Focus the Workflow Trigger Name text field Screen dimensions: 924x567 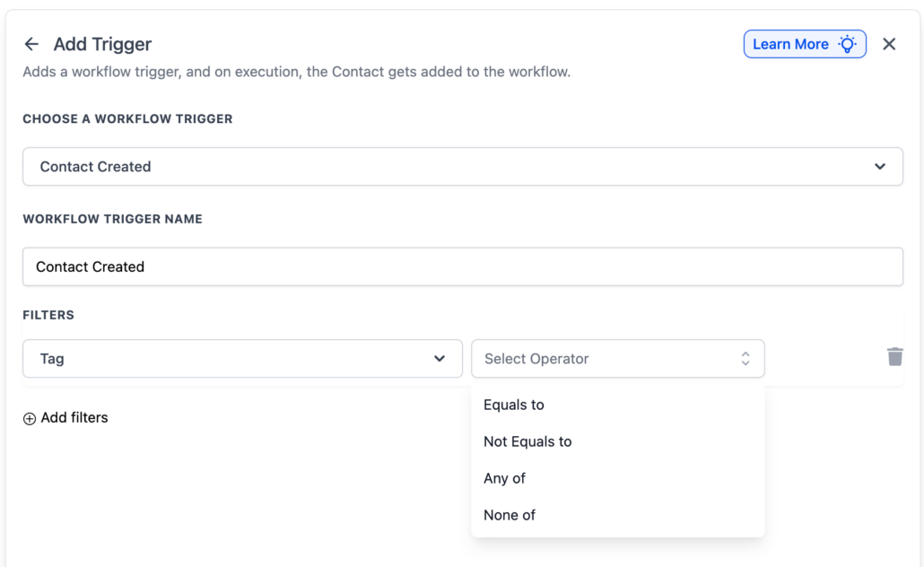462,267
